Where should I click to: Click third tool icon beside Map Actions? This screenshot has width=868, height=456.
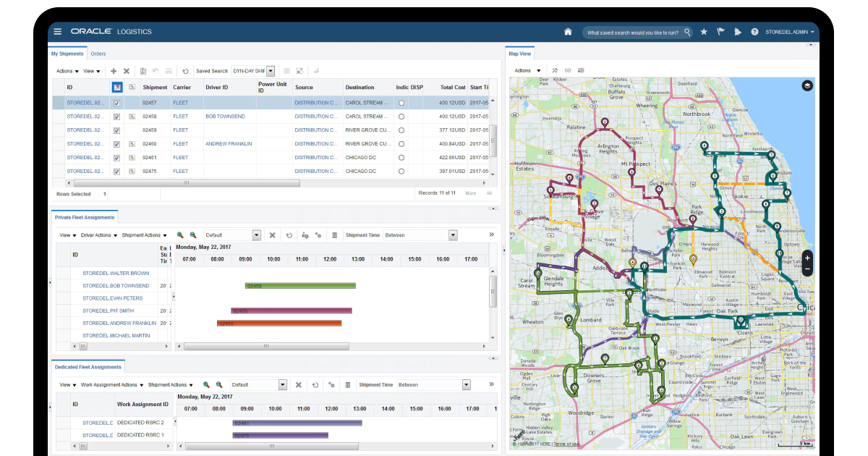[581, 71]
